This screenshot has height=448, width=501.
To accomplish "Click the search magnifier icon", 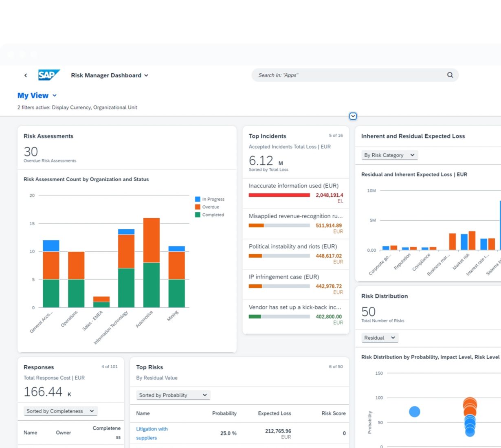I will (x=450, y=75).
